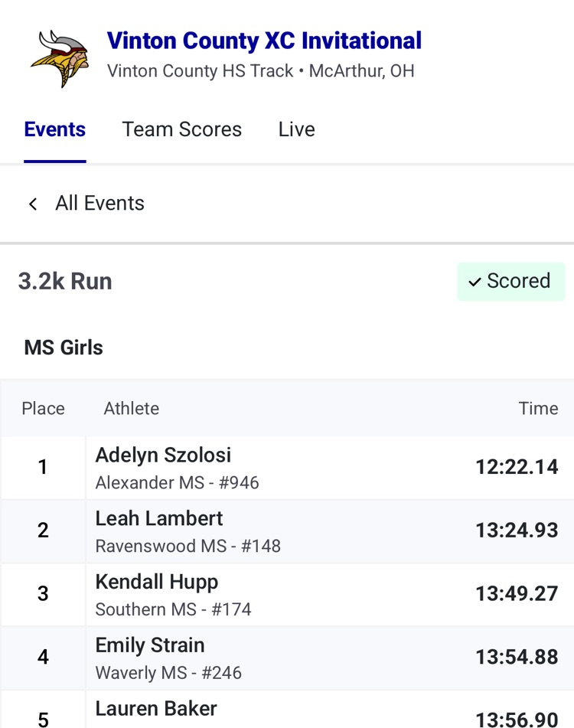The width and height of the screenshot is (574, 728).
Task: Open the Live tab
Action: (296, 129)
